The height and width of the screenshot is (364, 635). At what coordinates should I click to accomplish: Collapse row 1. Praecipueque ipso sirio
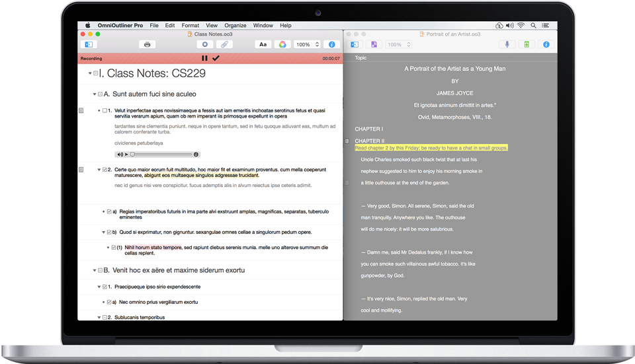click(99, 287)
